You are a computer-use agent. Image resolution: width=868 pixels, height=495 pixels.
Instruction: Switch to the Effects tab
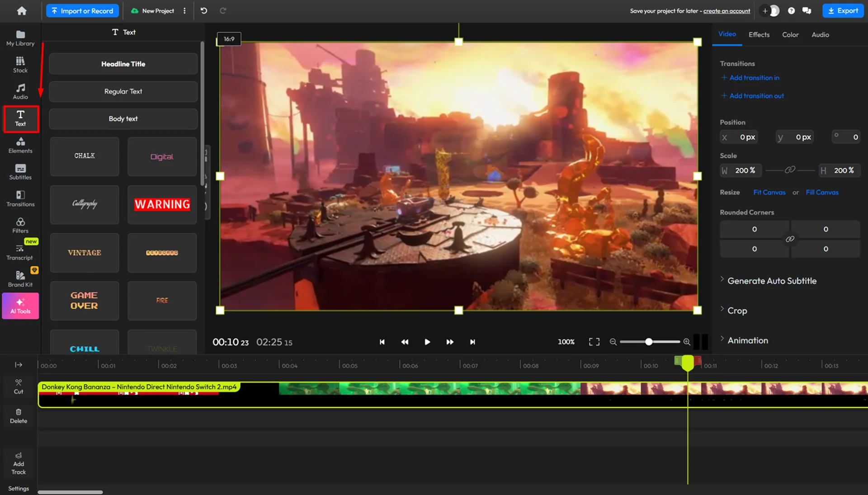(759, 34)
